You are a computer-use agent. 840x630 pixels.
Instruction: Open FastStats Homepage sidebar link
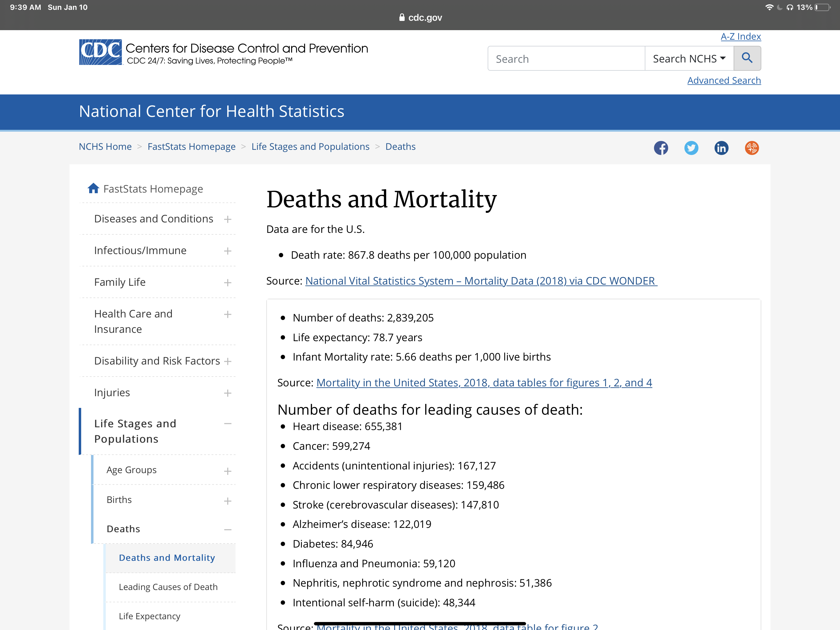(x=153, y=189)
